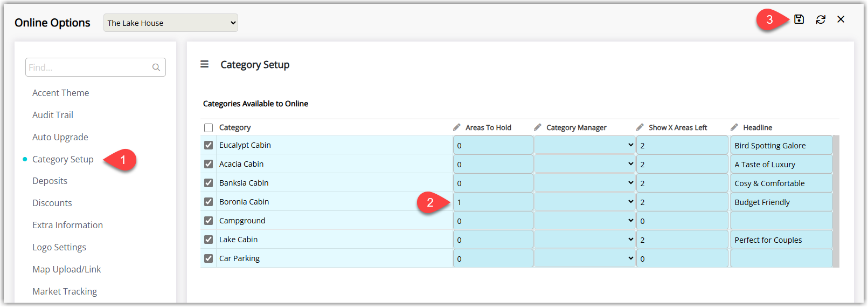The image size is (868, 307).
Task: Open Logo Settings in sidebar
Action: pos(59,247)
